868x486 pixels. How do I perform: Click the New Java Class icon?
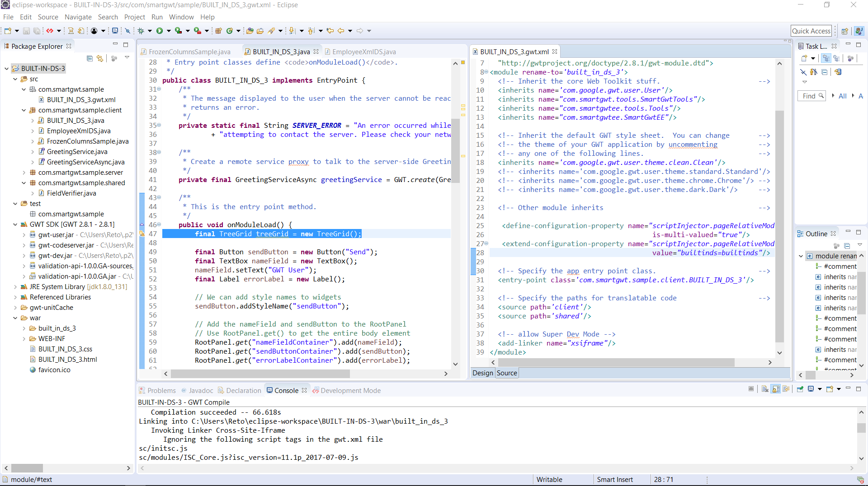pyautogui.click(x=230, y=31)
